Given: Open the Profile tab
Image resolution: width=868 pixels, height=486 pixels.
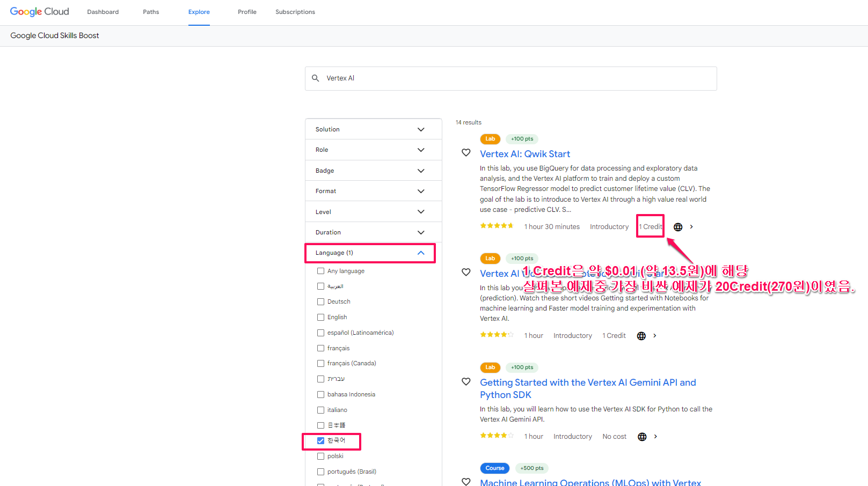Looking at the screenshot, I should 247,12.
